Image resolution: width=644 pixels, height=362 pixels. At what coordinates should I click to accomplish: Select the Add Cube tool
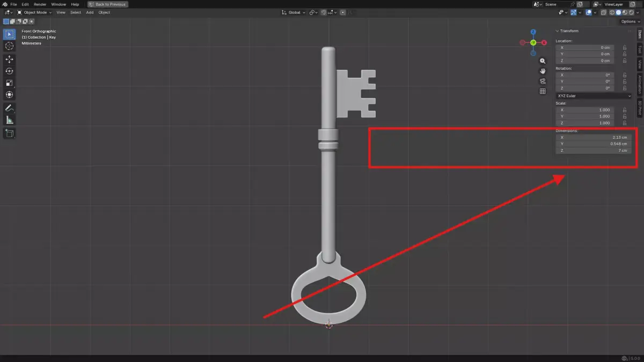(9, 132)
